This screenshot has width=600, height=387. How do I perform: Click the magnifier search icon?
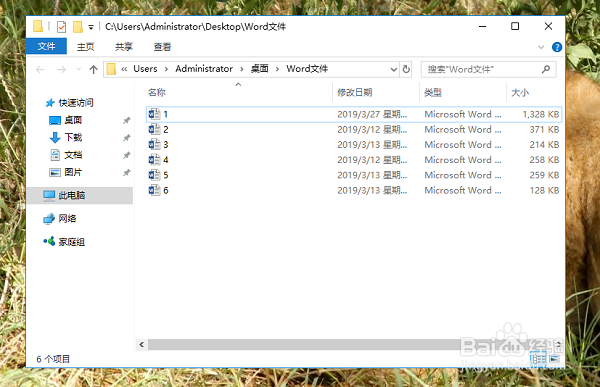point(546,69)
